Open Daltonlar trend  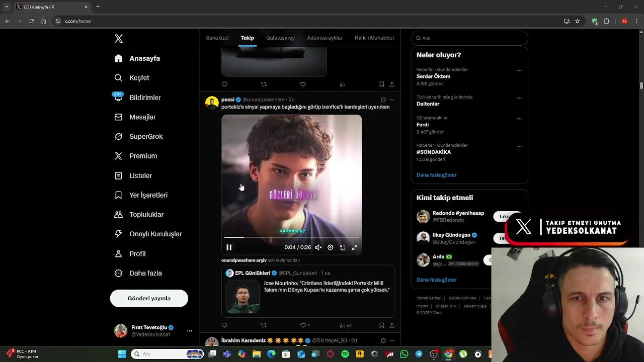point(428,104)
